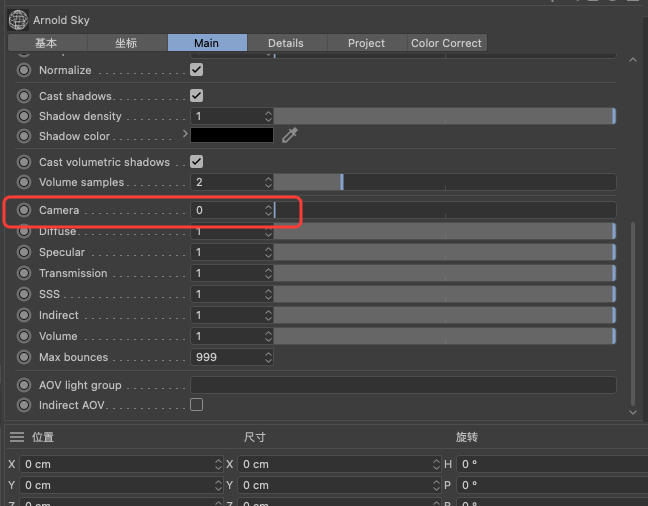Click keyframe dot beside Shadow color
Screen dimensions: 648x506
[24, 136]
